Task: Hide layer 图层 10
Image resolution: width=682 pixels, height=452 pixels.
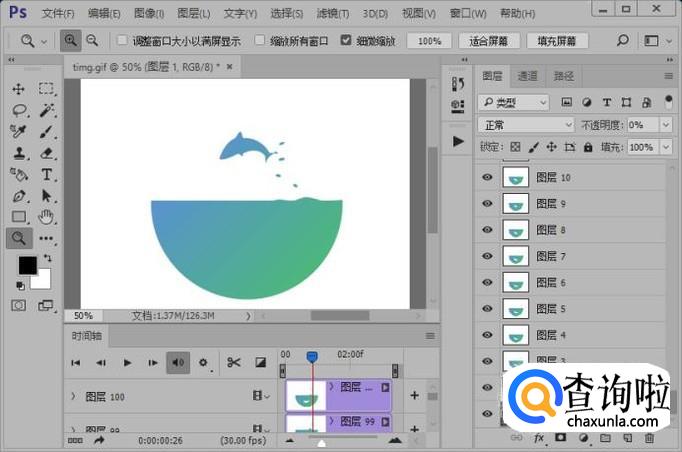Action: [487, 178]
